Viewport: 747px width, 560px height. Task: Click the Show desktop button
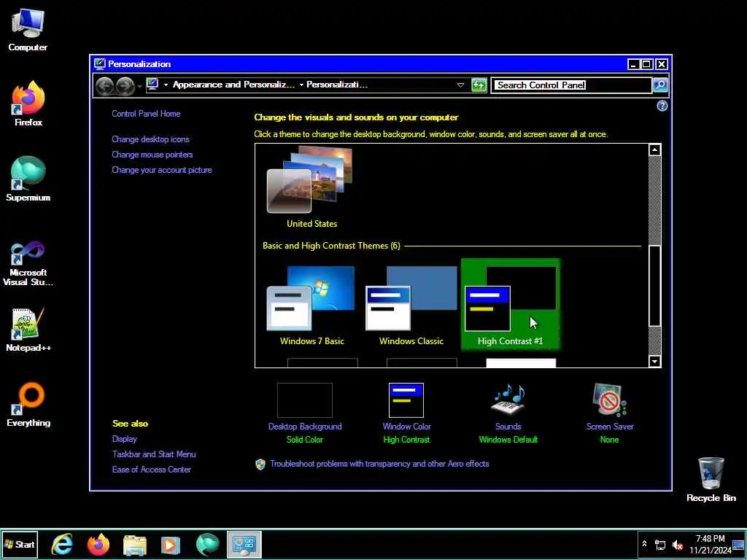click(739, 544)
